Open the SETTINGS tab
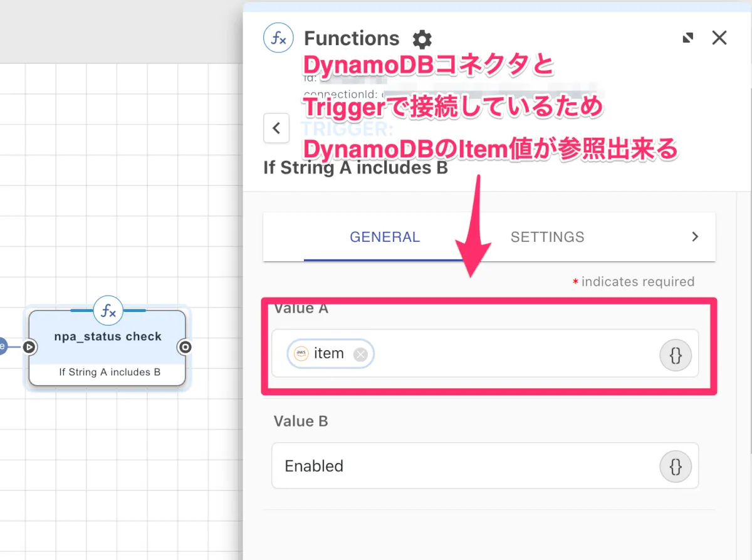The image size is (752, 560). click(547, 237)
